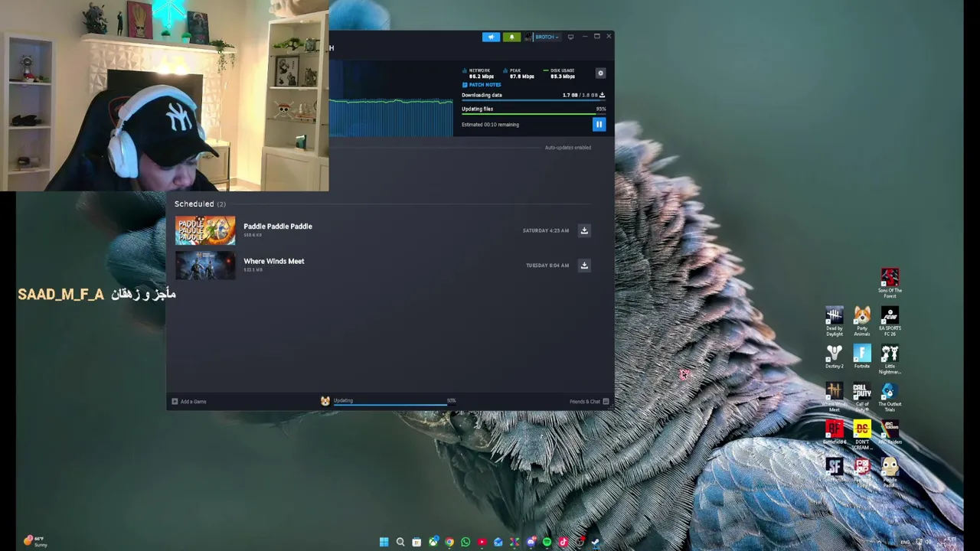Open YouTube from taskbar
This screenshot has height=551, width=980.
coord(482,542)
